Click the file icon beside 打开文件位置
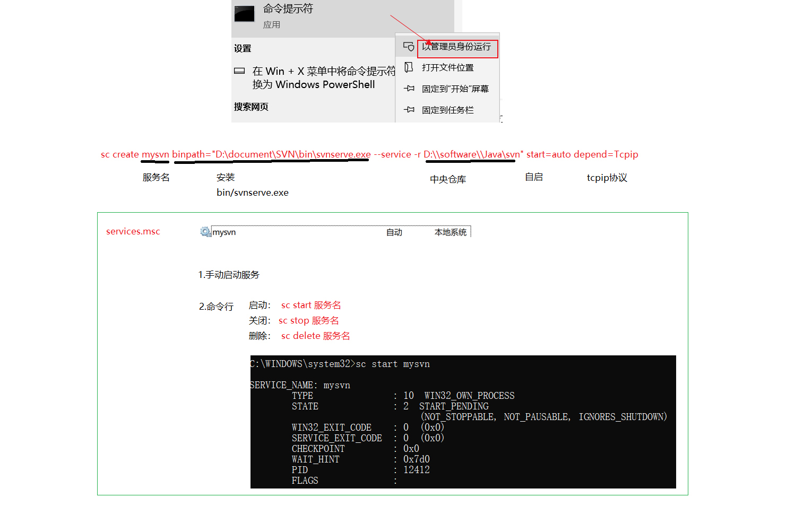812x506 pixels. pyautogui.click(x=409, y=67)
